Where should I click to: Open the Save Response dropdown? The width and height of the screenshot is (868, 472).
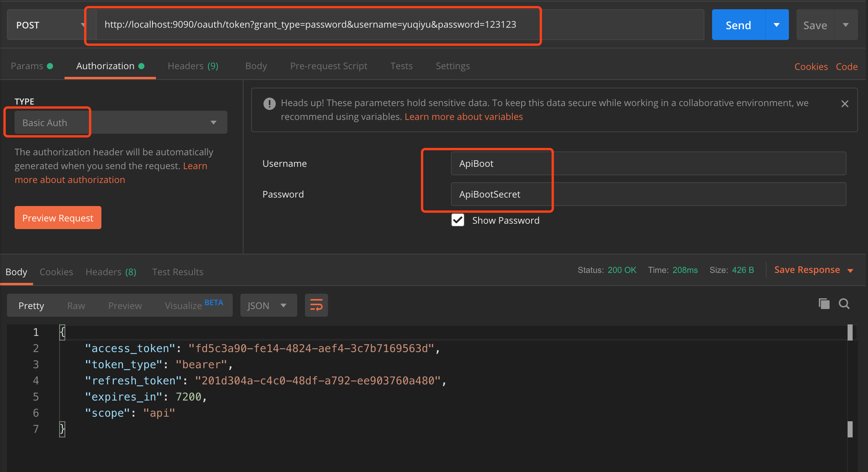813,270
